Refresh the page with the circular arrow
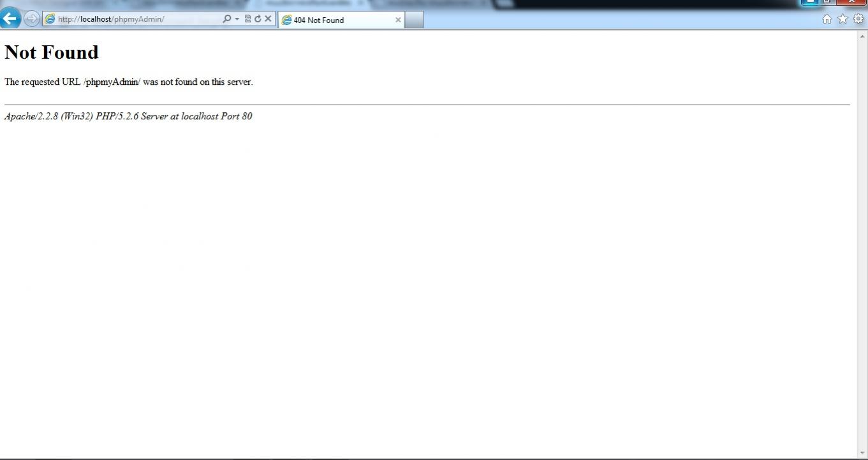The image size is (868, 460). 258,19
